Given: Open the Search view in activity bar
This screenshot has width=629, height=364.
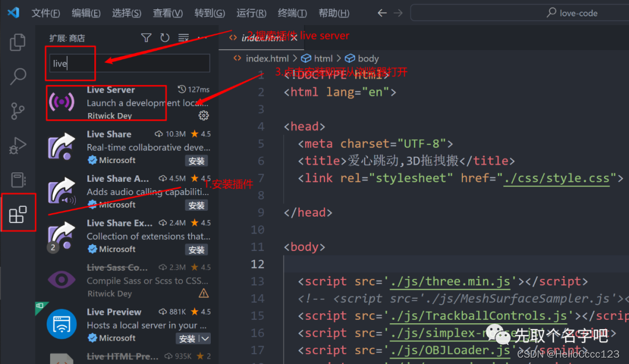Looking at the screenshot, I should click(17, 76).
